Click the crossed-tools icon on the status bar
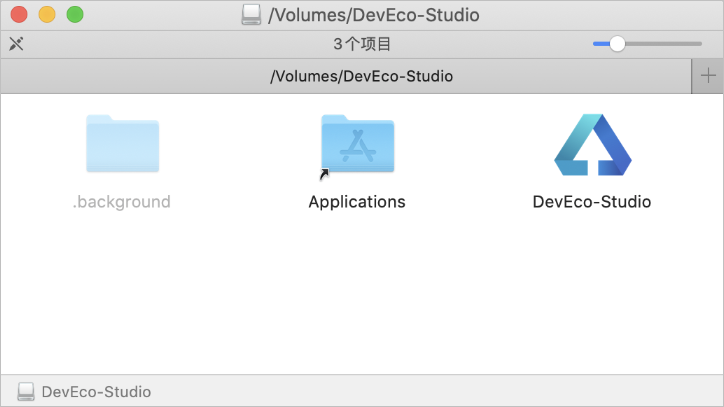 tap(16, 44)
